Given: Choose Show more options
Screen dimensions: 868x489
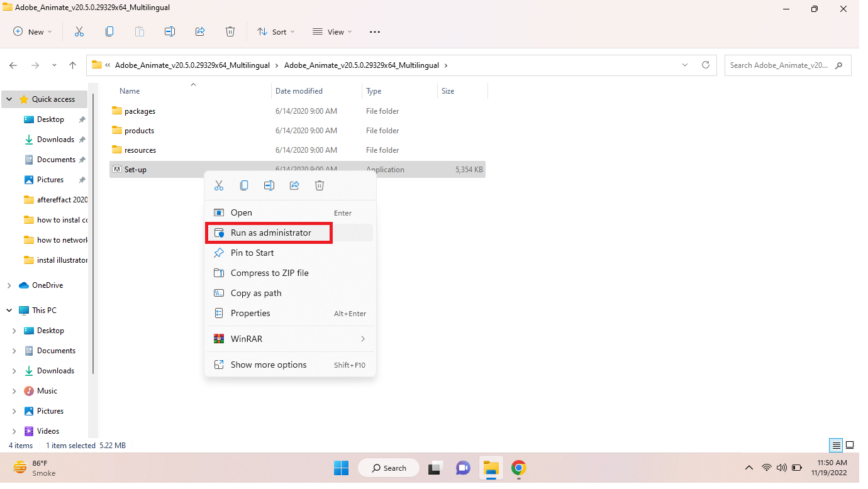Looking at the screenshot, I should point(290,365).
